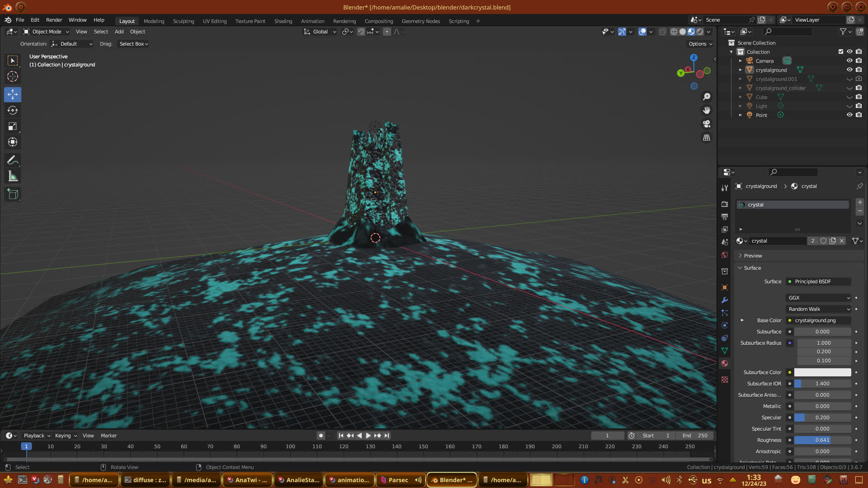The image size is (868, 488).
Task: Hide the Camera object in the outliner
Action: point(849,61)
